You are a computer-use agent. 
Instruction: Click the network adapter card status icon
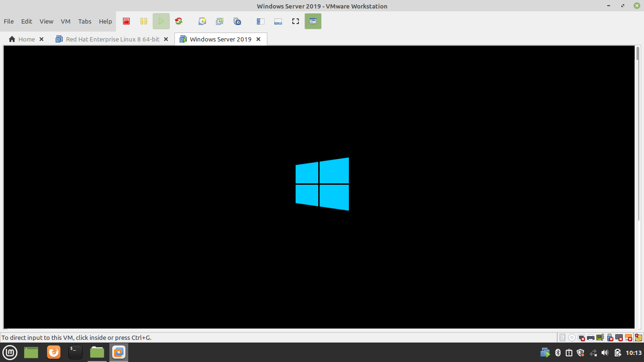click(x=600, y=337)
